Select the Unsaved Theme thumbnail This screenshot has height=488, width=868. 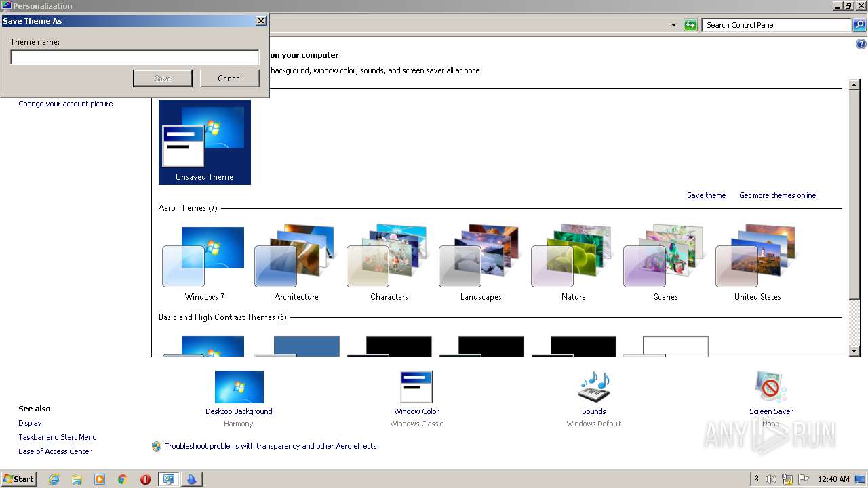(205, 142)
